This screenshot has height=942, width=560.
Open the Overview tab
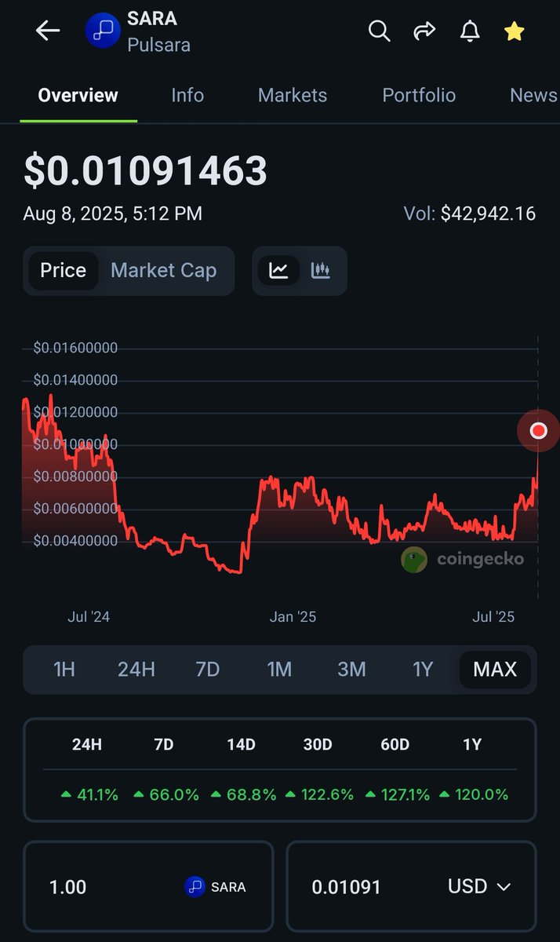[x=78, y=95]
